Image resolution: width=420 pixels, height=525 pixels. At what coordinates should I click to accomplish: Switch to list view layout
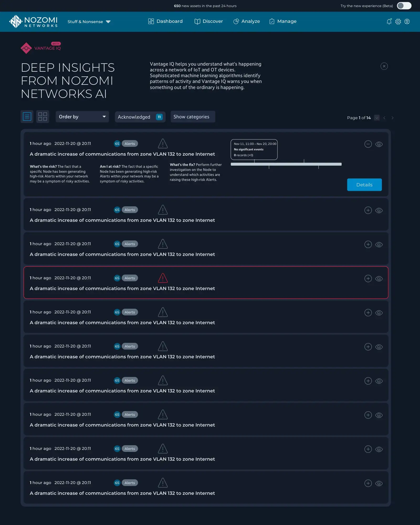point(27,117)
